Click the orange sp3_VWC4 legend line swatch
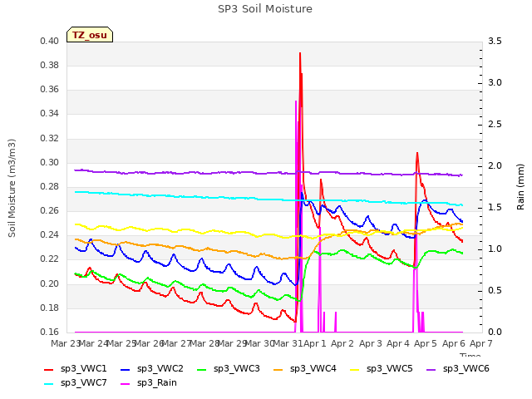The width and height of the screenshot is (532, 399). coord(278,370)
